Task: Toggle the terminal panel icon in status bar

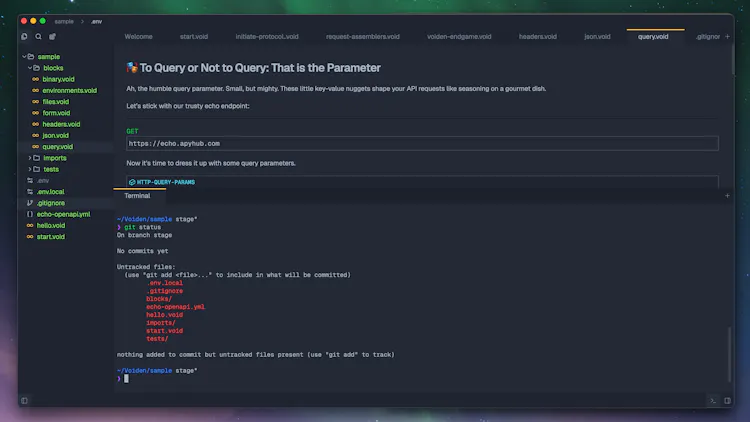Action: tap(713, 400)
